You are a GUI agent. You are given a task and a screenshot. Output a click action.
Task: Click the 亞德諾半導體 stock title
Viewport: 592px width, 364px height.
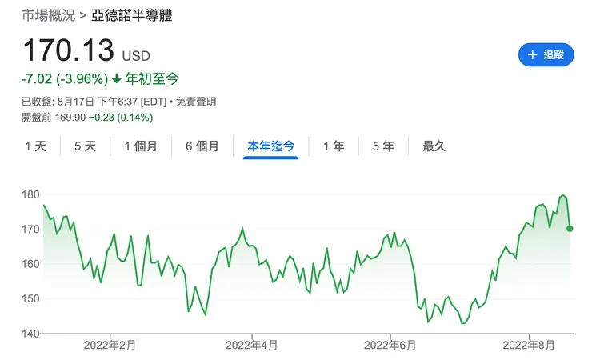pos(132,15)
